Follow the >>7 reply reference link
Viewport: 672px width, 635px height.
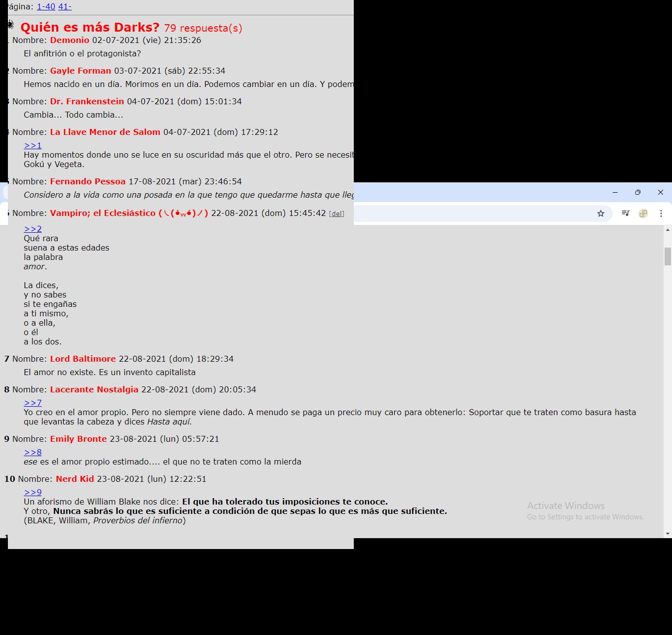coord(33,403)
